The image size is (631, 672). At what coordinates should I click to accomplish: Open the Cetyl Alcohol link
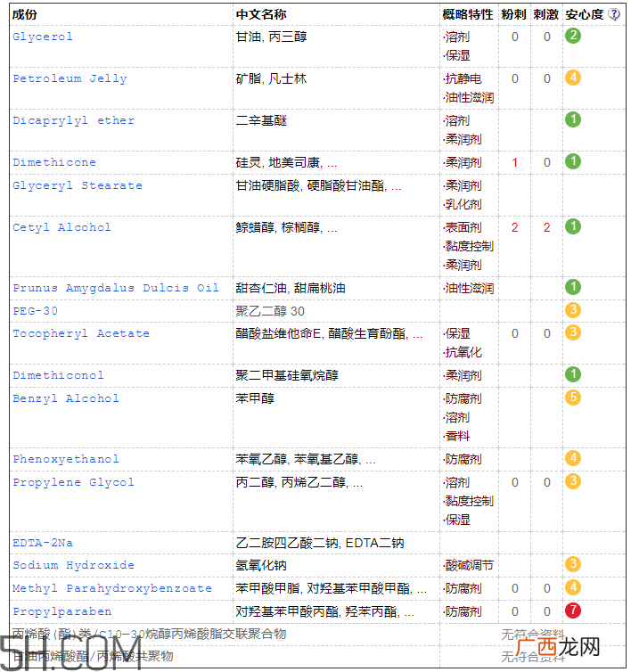click(61, 227)
